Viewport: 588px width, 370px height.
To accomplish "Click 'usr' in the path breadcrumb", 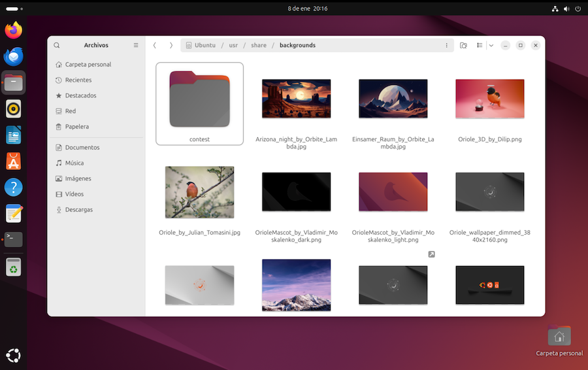I will [233, 46].
